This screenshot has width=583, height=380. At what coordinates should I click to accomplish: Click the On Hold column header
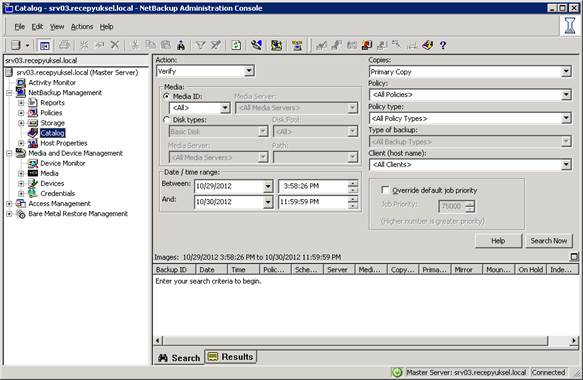coord(531,270)
